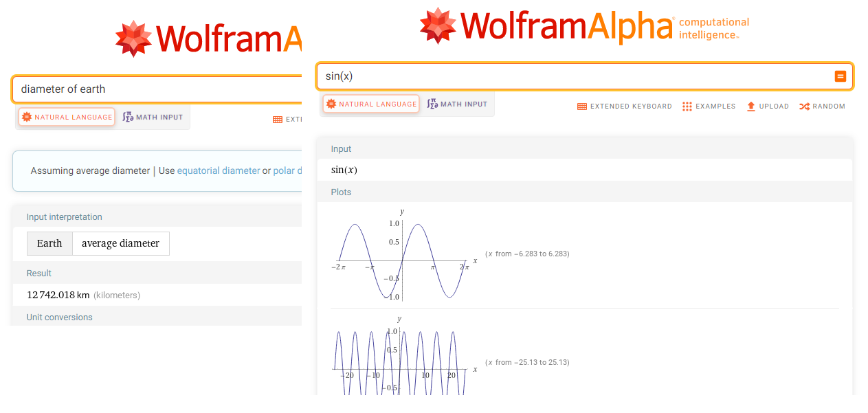Click the orange compute button in sin(x) search box
Screen dimensions: 868x413
840,76
